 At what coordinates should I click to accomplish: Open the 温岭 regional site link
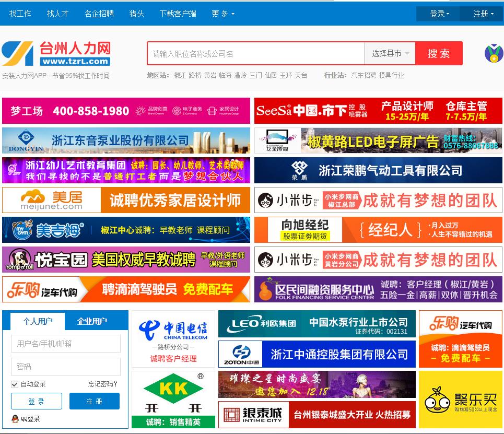click(240, 76)
